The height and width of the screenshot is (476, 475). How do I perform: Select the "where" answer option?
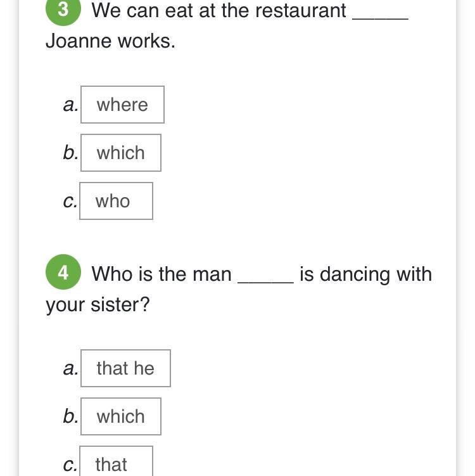click(122, 105)
